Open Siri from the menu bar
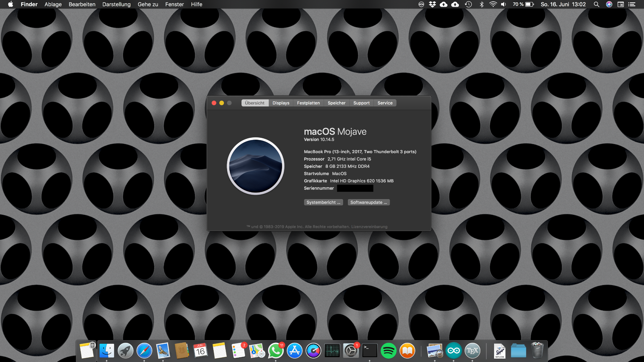The width and height of the screenshot is (644, 362). click(x=609, y=4)
